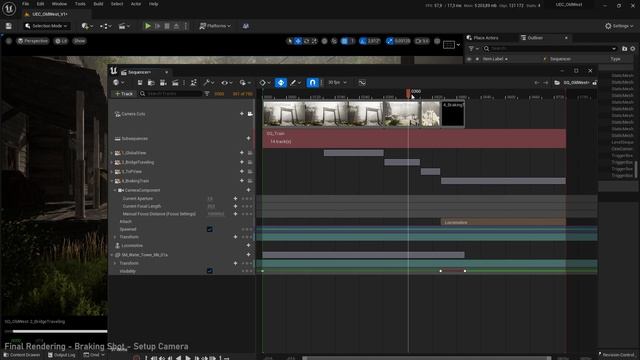640x360 pixels.
Task: Click plus icon on CameraComponent row
Action: (x=248, y=190)
